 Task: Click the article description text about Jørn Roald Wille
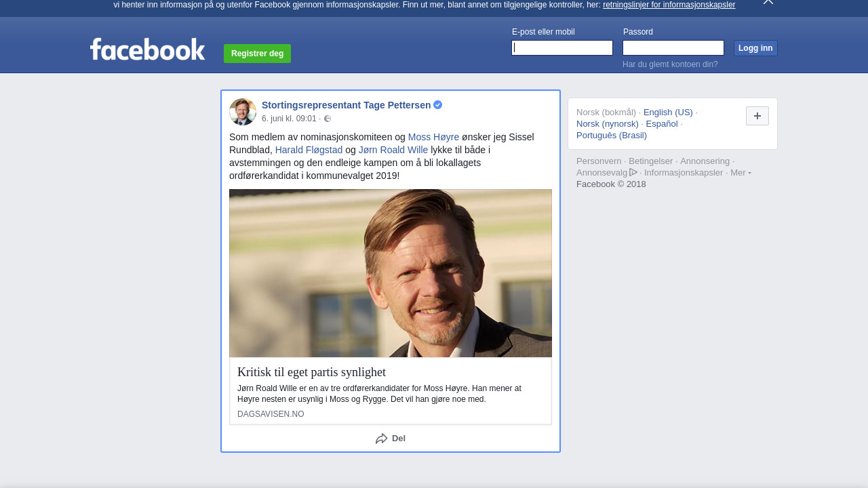point(380,394)
